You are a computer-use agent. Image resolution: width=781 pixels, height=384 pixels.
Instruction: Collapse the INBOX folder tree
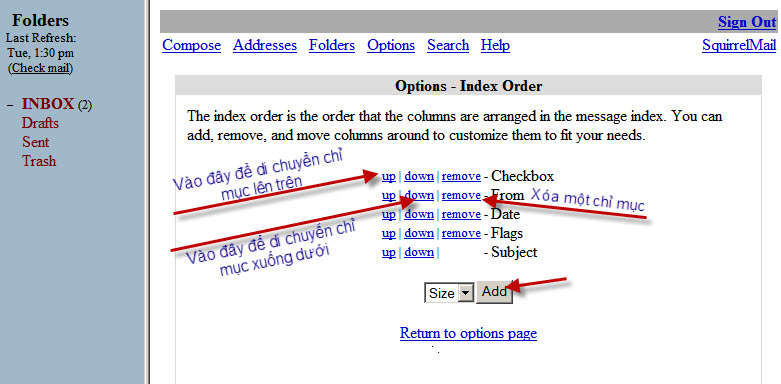click(x=10, y=105)
